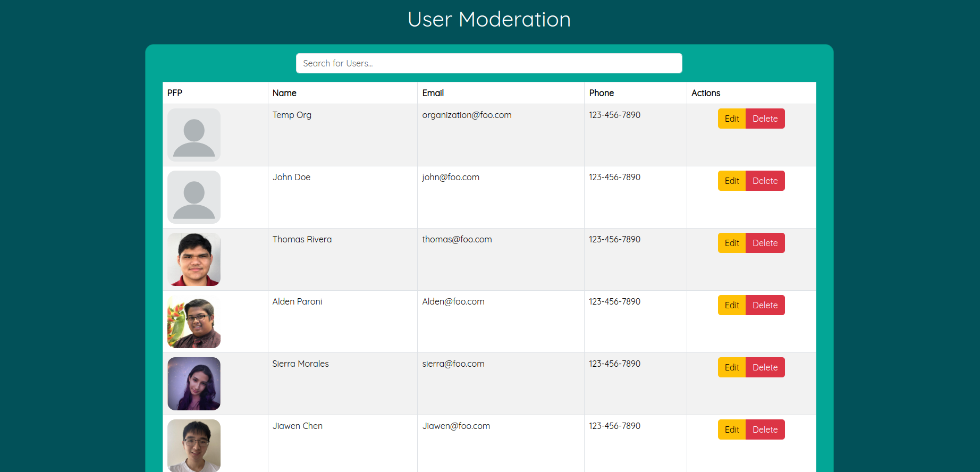Click the Search for Users field
The width and height of the screenshot is (980, 472).
488,63
